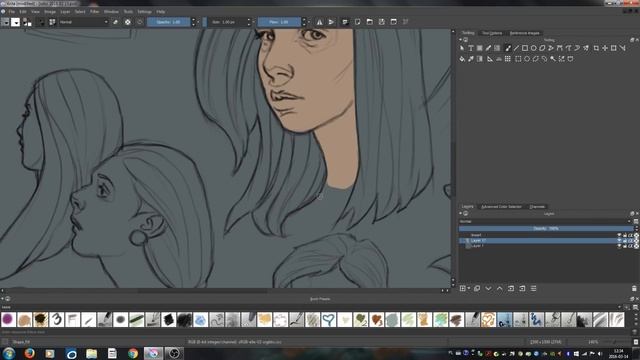Select the Gradient tool in Toolbox

(480, 59)
